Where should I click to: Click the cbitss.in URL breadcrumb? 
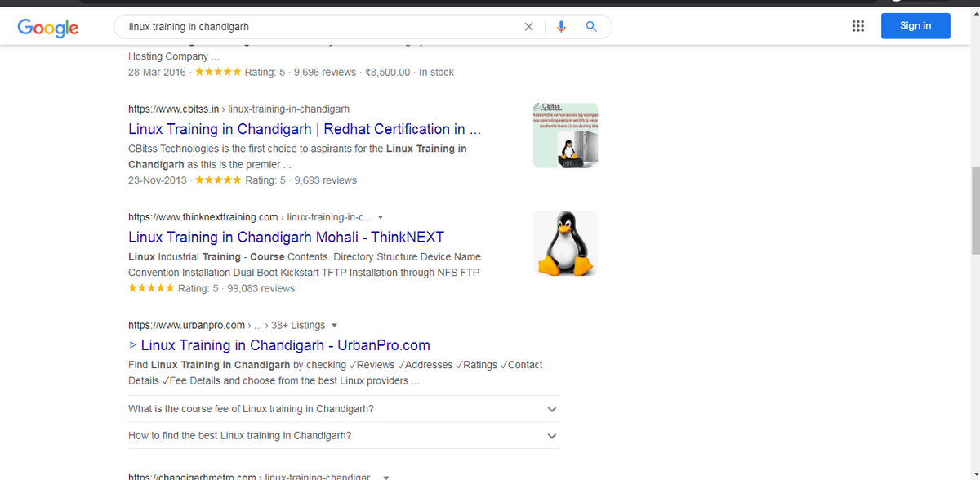point(239,109)
